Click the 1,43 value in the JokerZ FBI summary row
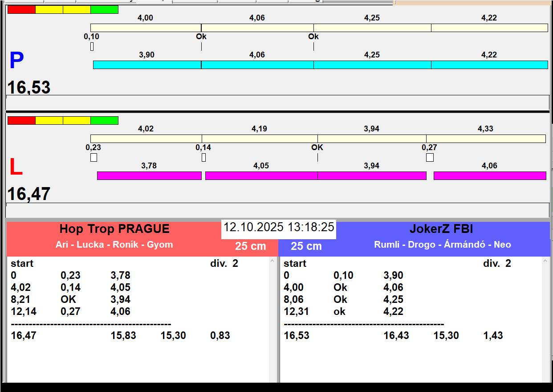The width and height of the screenshot is (553, 392). click(493, 335)
